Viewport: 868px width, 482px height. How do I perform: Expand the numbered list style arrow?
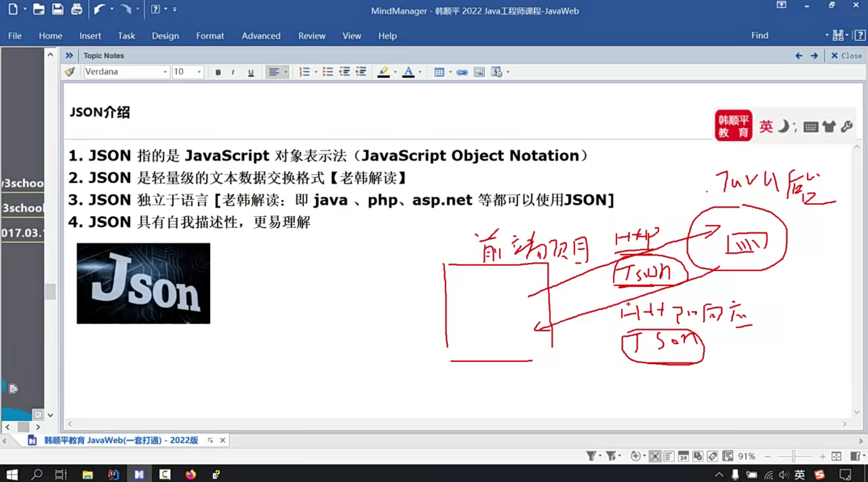[316, 72]
